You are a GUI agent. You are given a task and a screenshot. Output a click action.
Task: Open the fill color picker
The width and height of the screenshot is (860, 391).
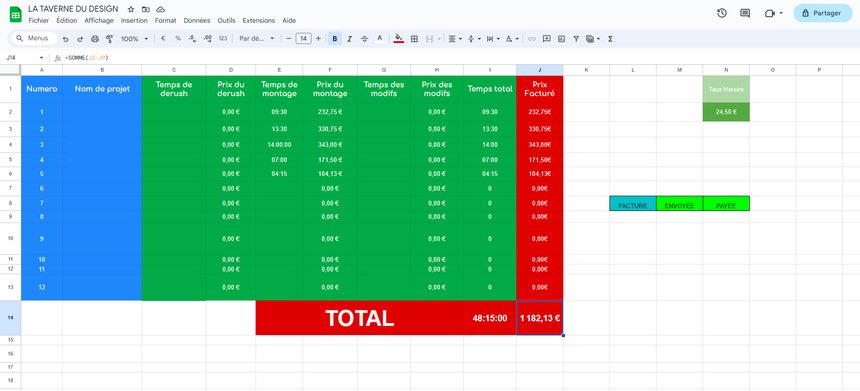(x=399, y=39)
